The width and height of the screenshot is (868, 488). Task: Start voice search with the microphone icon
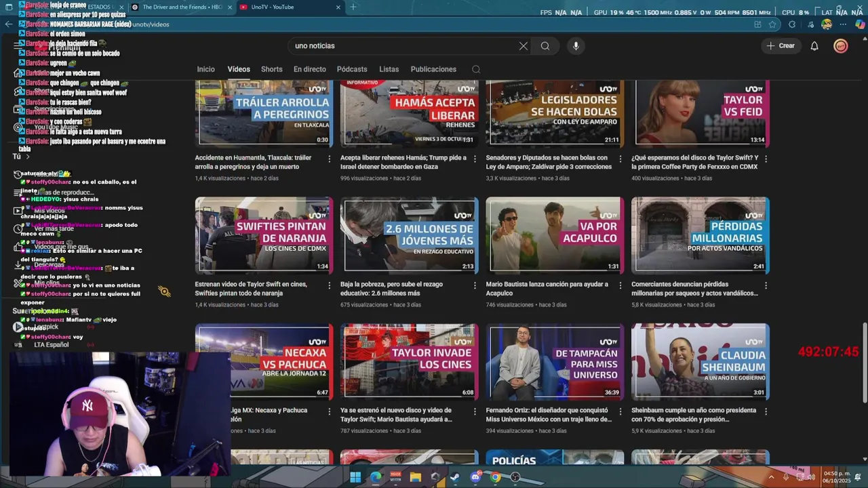point(576,46)
